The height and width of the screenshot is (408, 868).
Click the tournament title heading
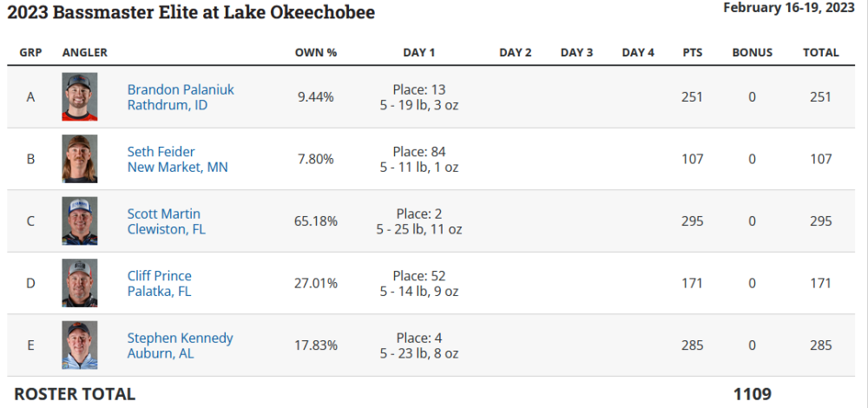click(191, 12)
